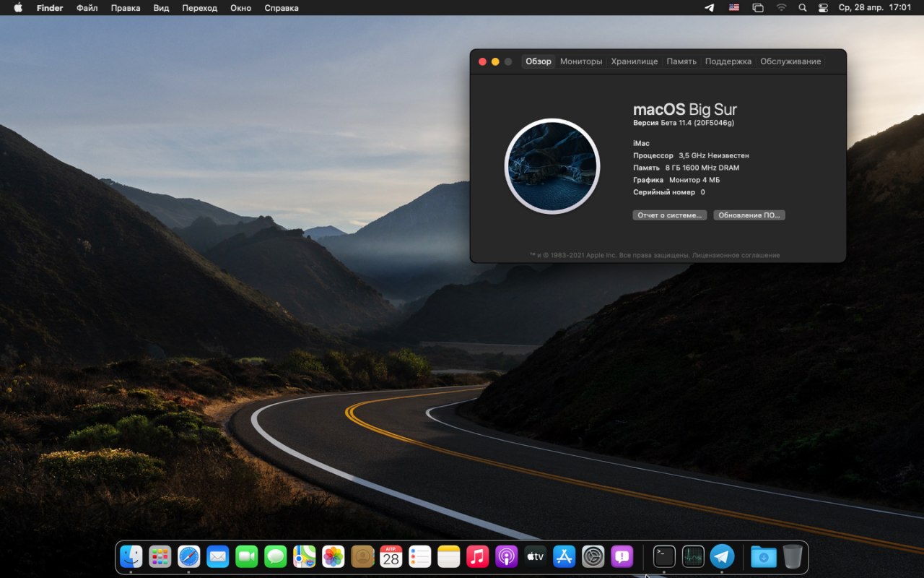Switch to the Обслуживание tab

coord(790,61)
